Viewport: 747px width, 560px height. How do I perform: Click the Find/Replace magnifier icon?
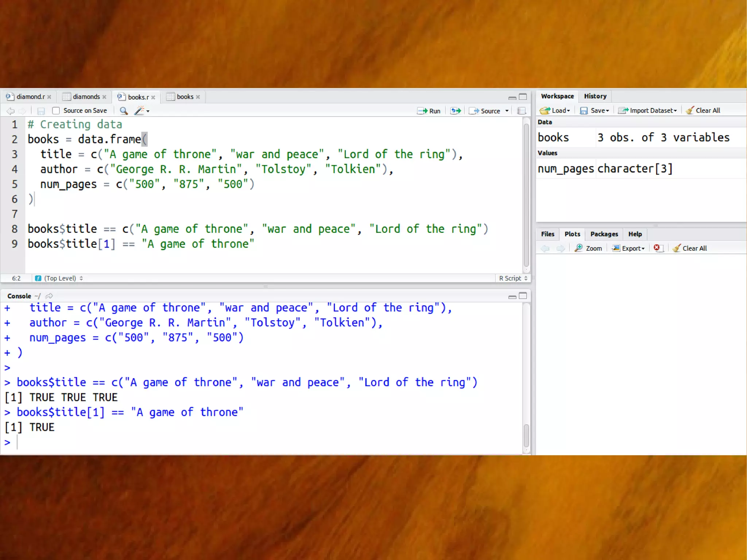click(124, 111)
